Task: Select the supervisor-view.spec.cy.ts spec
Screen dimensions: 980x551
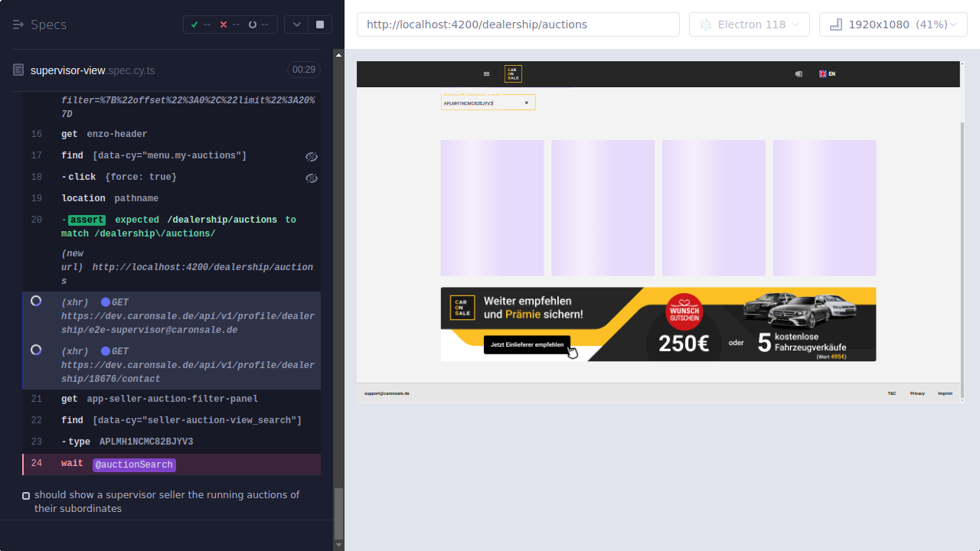Action: 92,70
